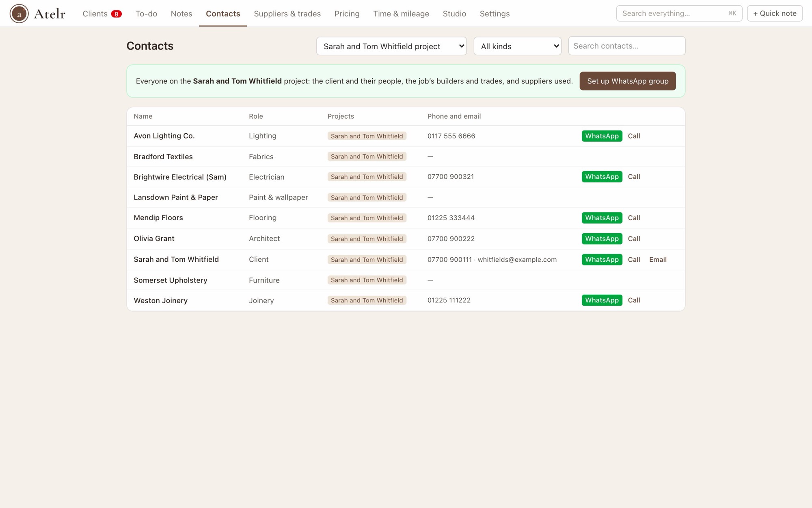The height and width of the screenshot is (508, 812).
Task: Click the Role column header
Action: pyautogui.click(x=256, y=116)
